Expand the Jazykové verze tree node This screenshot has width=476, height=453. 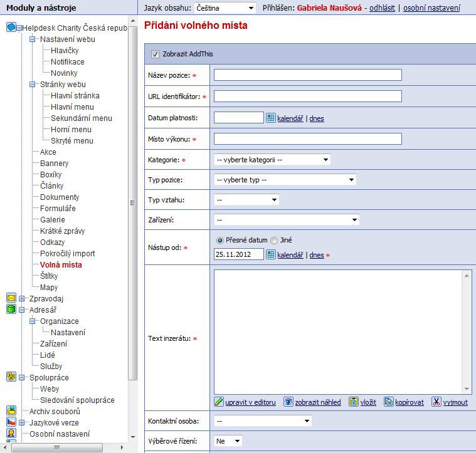21,422
